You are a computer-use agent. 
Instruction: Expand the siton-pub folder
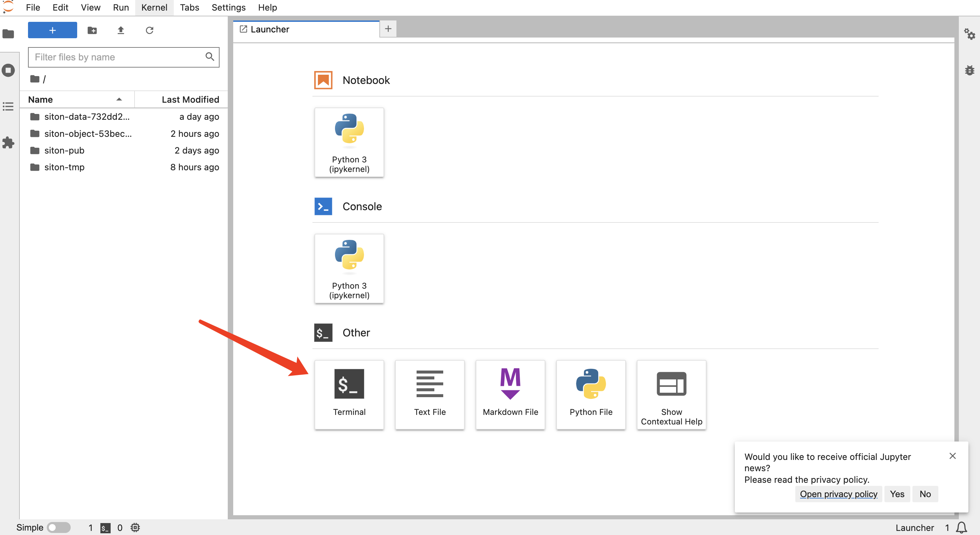click(x=65, y=149)
